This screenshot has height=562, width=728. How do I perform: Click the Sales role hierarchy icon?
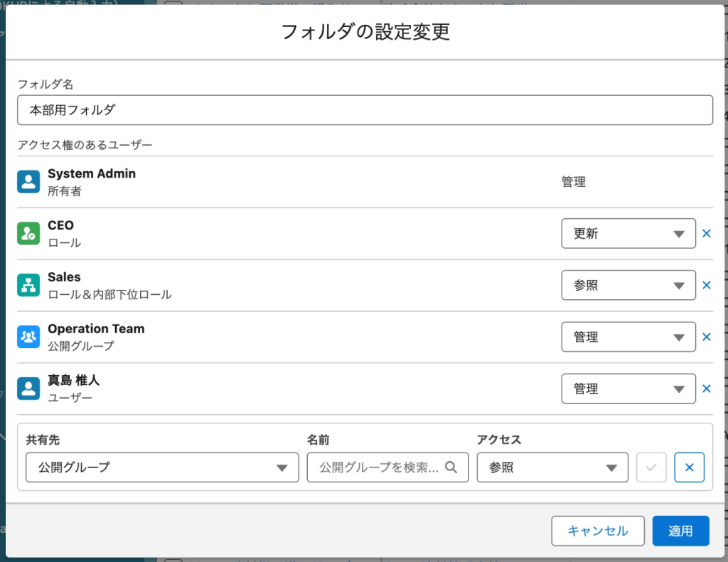tap(28, 285)
